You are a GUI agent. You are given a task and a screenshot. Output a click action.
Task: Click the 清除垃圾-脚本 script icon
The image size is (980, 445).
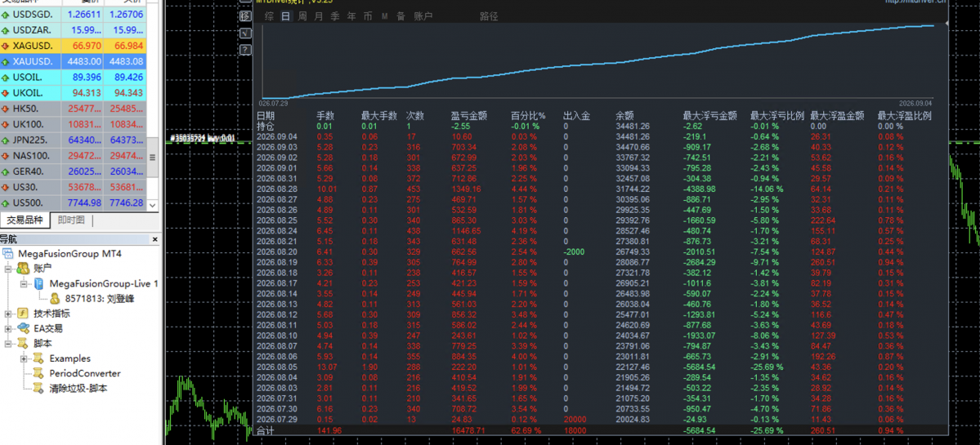[38, 388]
